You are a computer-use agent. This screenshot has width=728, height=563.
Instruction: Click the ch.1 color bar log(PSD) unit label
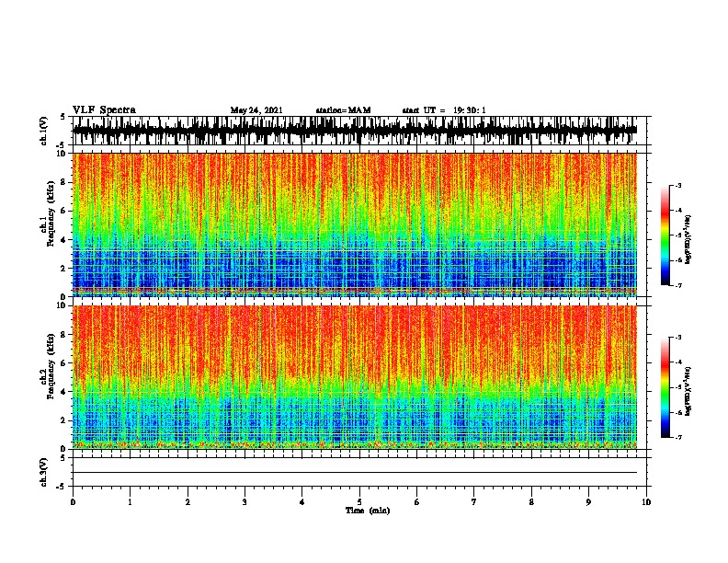click(688, 240)
